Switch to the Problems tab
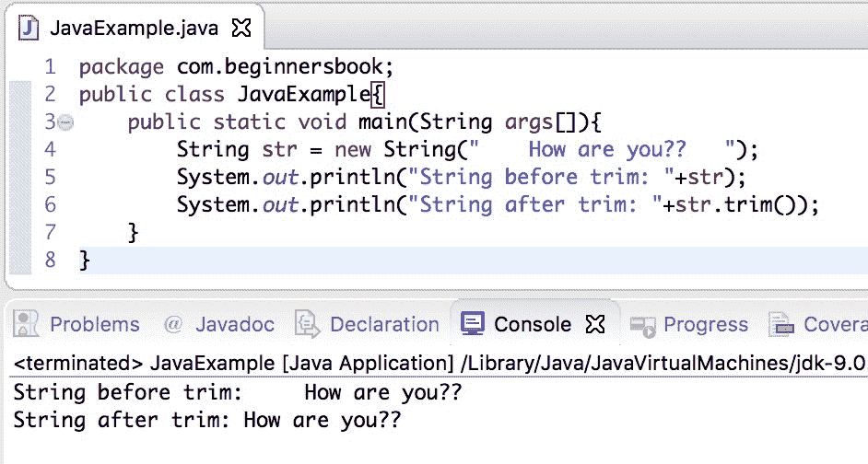The width and height of the screenshot is (868, 464). [94, 324]
